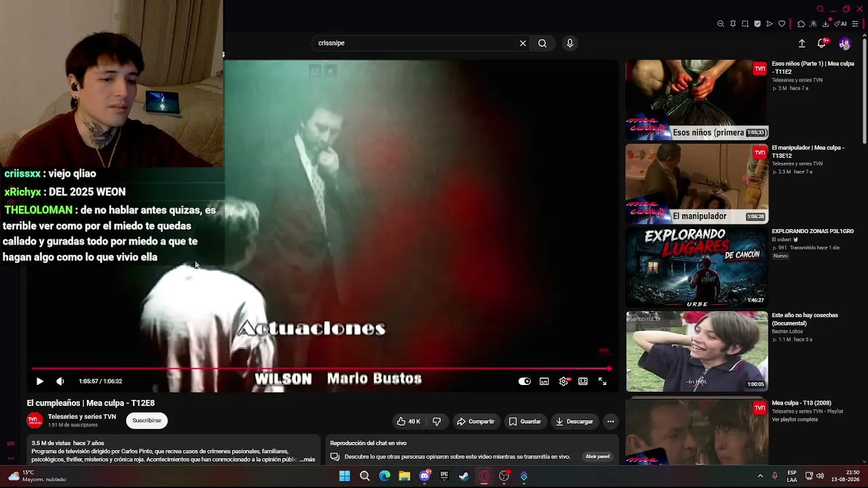Toggle the autoplay switch in player controls
This screenshot has width=868, height=488.
524,382
